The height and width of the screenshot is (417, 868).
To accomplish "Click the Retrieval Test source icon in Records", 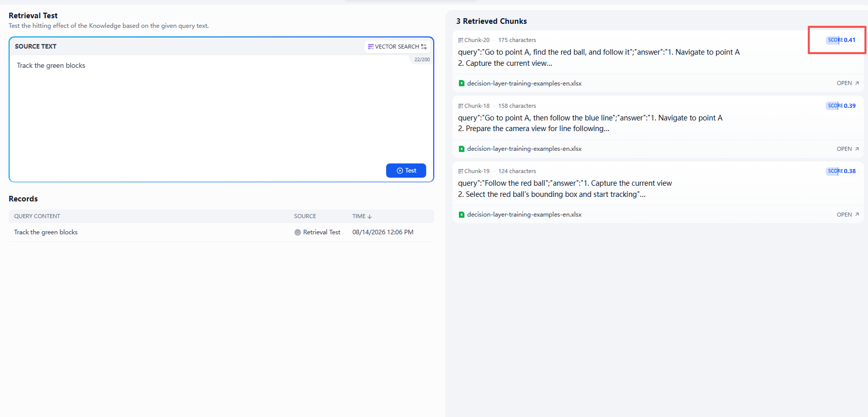I will tap(298, 232).
